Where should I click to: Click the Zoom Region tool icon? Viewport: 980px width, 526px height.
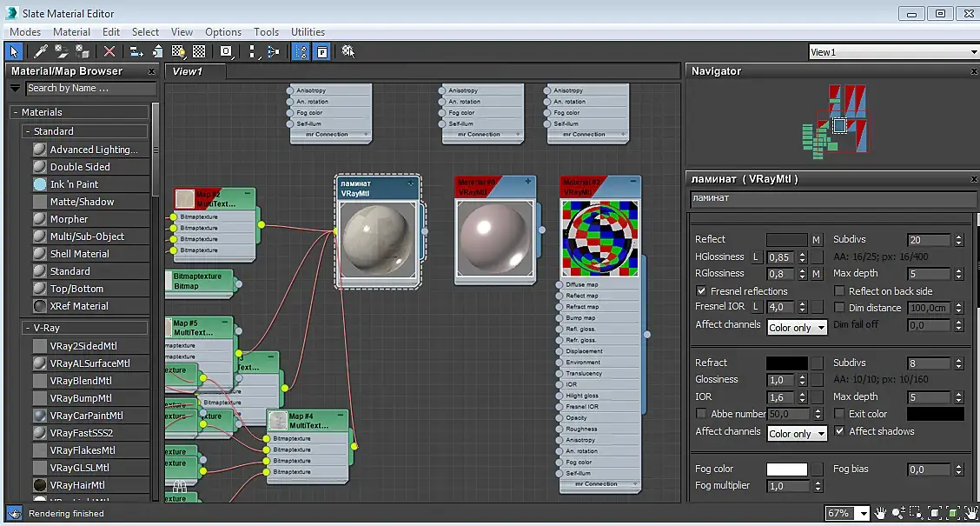pyautogui.click(x=917, y=513)
